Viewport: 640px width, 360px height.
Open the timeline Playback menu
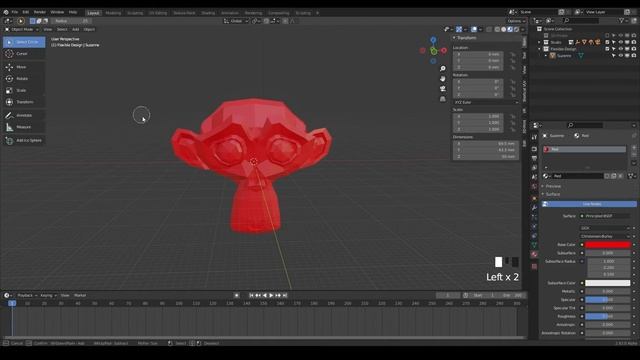(x=26, y=296)
